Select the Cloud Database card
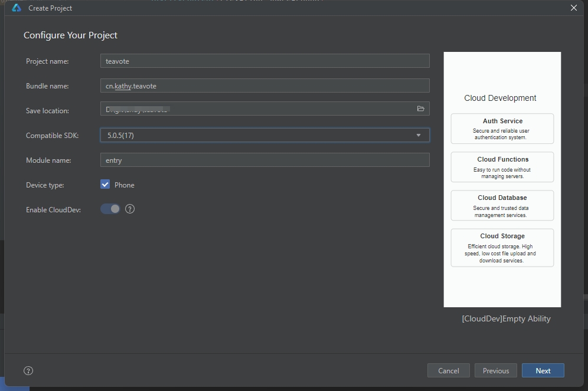Screen dimensions: 588x391 502,205
